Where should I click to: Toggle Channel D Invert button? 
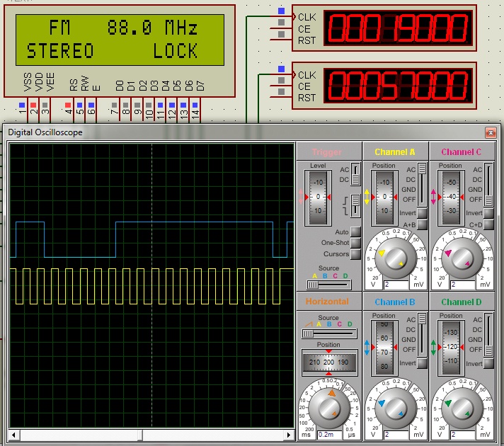[488, 363]
